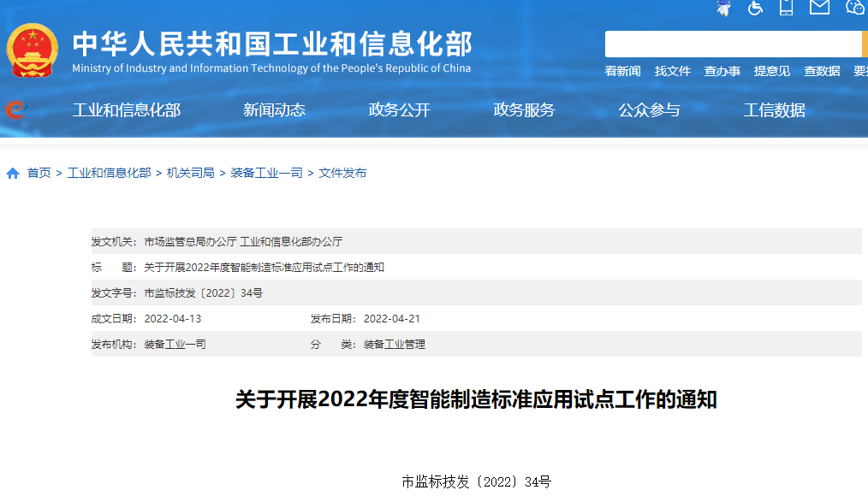The image size is (868, 496).
Task: Click inside the search input box
Action: pos(728,43)
